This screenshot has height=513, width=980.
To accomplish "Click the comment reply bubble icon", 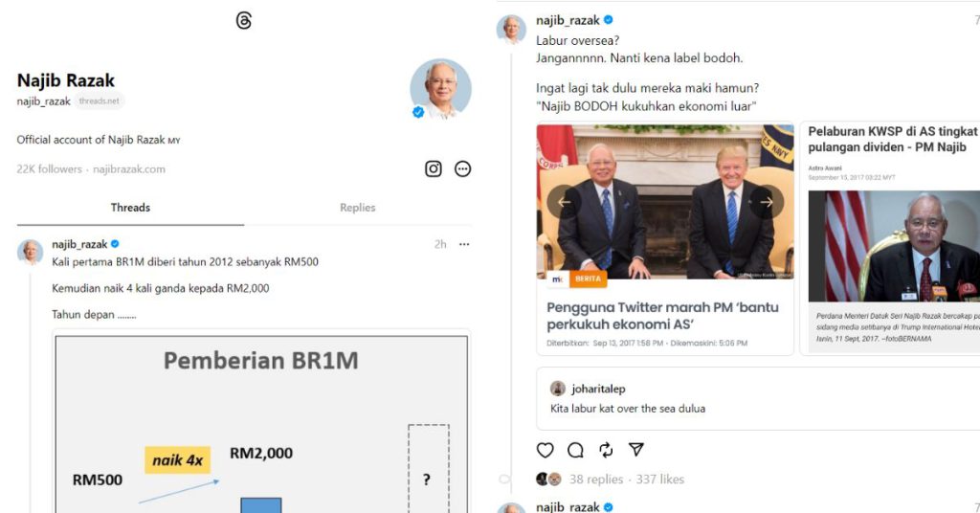I will (x=575, y=450).
